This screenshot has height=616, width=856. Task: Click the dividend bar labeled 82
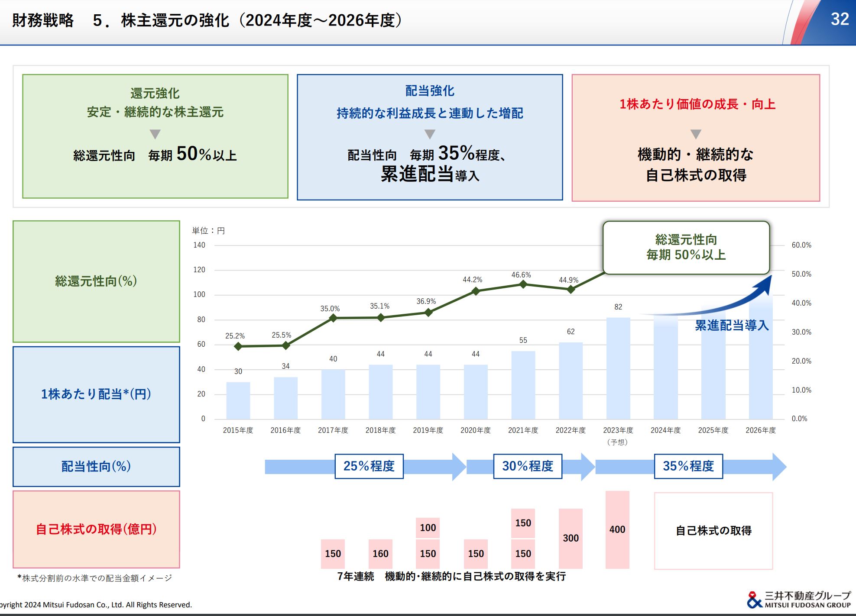[618, 368]
